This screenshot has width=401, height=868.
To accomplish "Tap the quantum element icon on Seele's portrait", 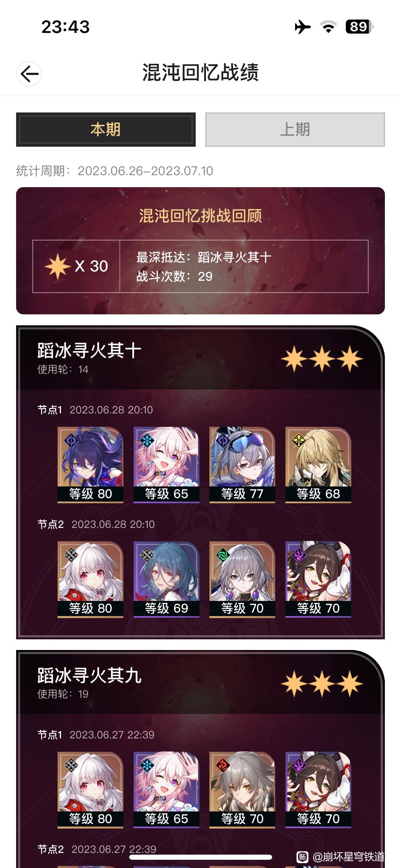I will [x=71, y=440].
